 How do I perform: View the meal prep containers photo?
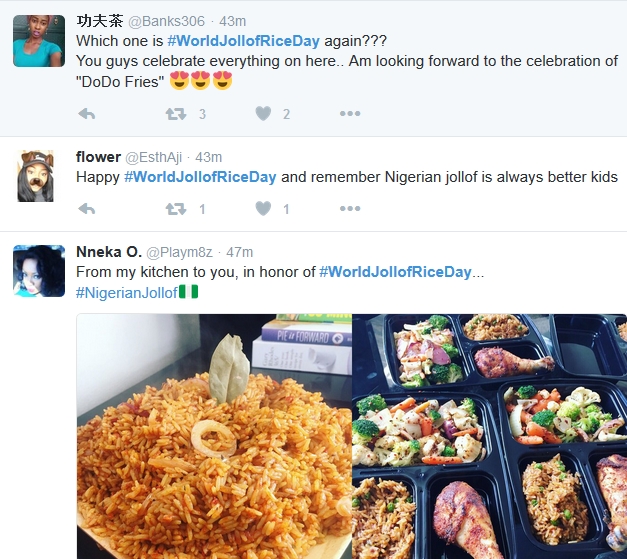(x=489, y=436)
